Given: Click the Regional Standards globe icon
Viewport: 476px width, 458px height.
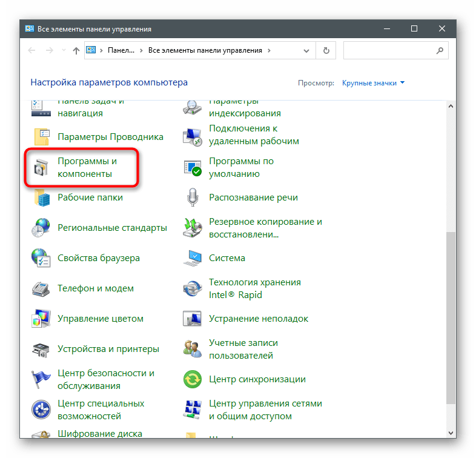Looking at the screenshot, I should pos(41,228).
